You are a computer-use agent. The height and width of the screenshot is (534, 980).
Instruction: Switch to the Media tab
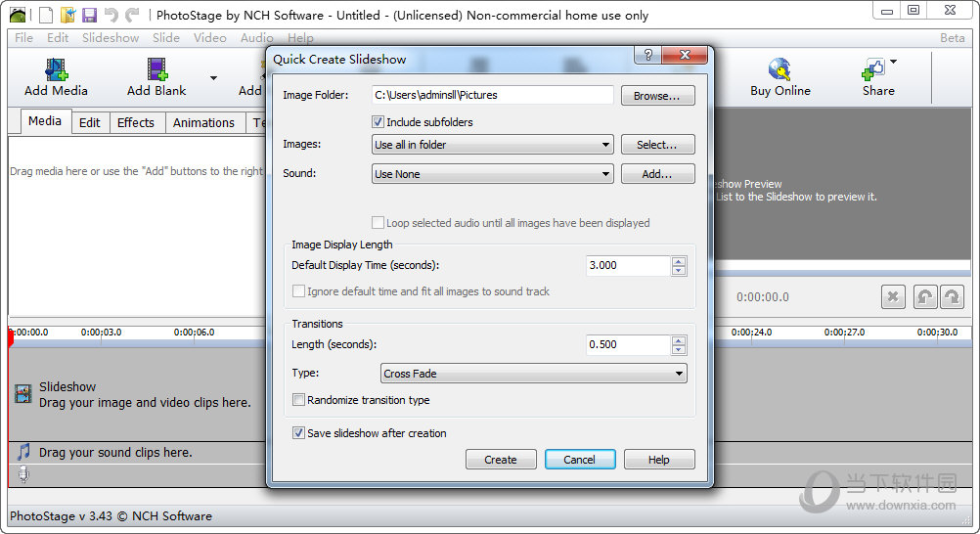point(45,120)
